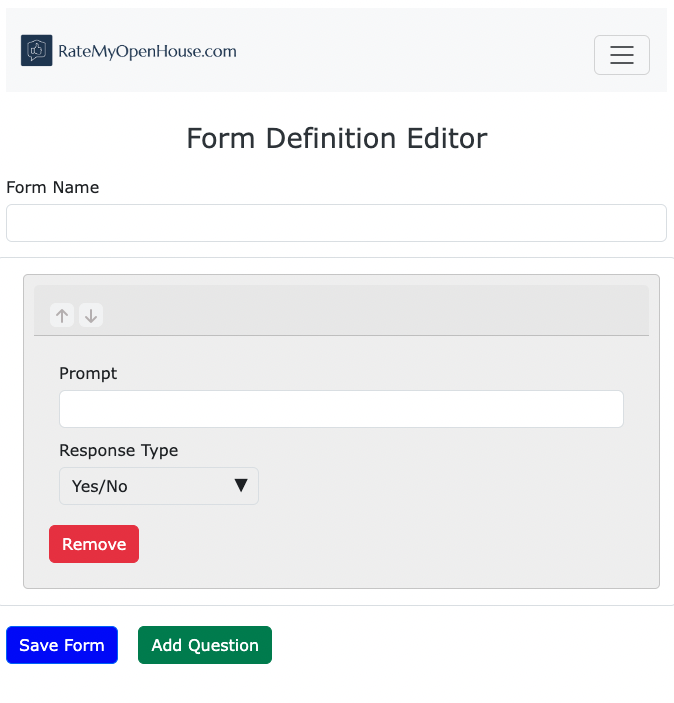Move the question up with the up arrow

[62, 316]
